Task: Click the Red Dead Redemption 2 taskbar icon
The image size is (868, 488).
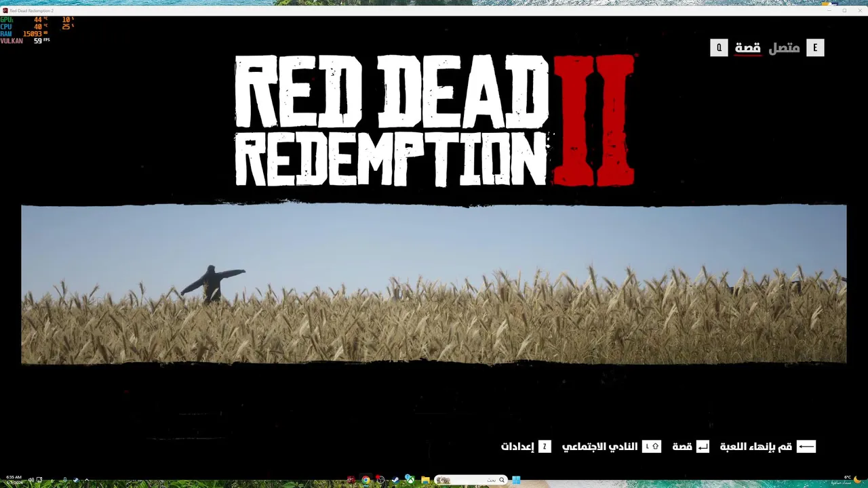Action: click(x=351, y=480)
